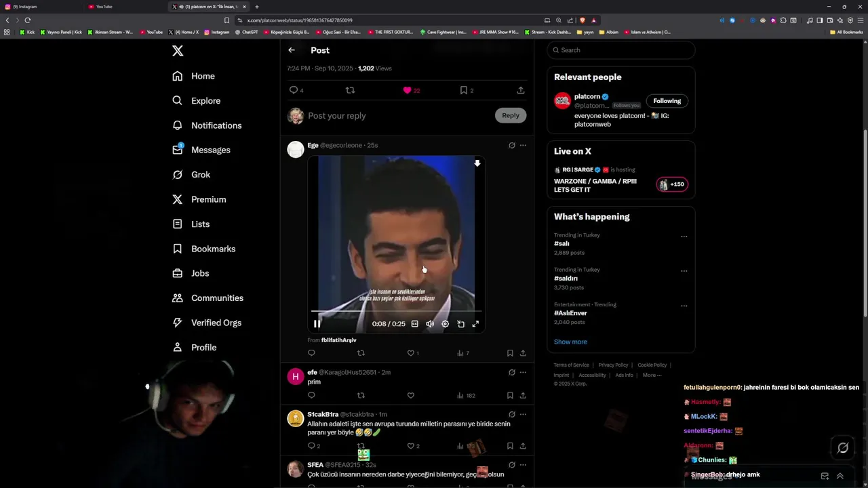The height and width of the screenshot is (488, 868).
Task: Mute the video volume
Action: 430,324
